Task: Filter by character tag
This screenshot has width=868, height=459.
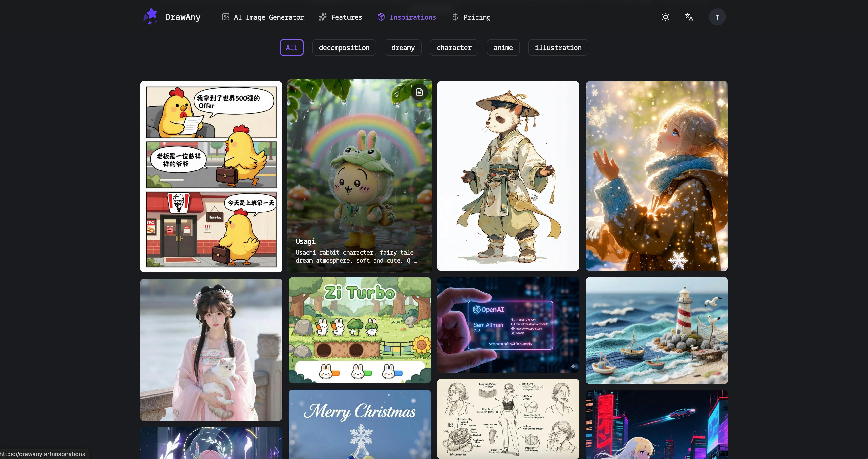Action: point(454,48)
